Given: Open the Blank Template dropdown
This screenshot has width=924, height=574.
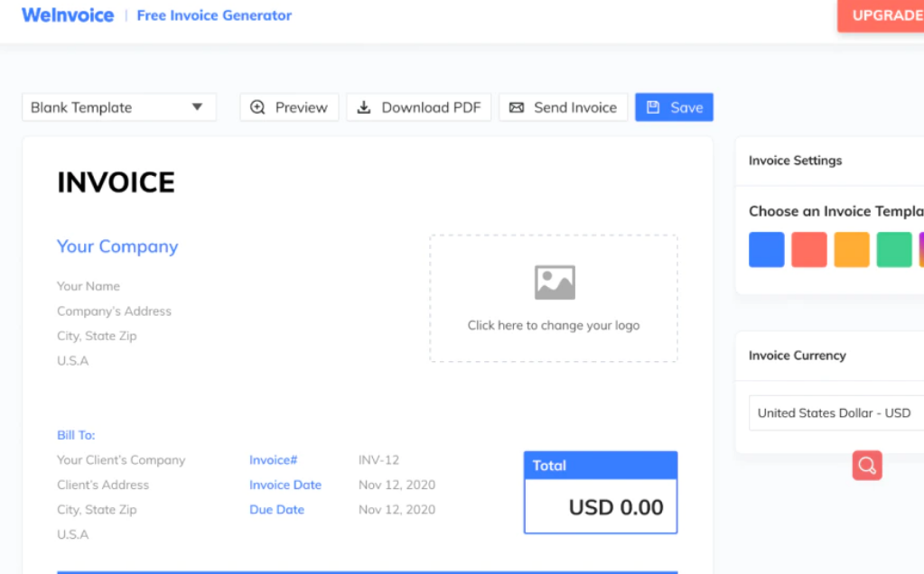Looking at the screenshot, I should pyautogui.click(x=119, y=107).
